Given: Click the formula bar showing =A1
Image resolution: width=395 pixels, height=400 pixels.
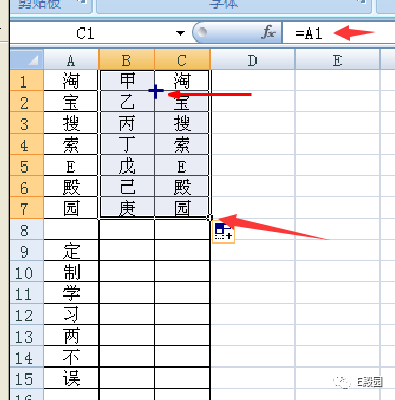Looking at the screenshot, I should pyautogui.click(x=339, y=33).
